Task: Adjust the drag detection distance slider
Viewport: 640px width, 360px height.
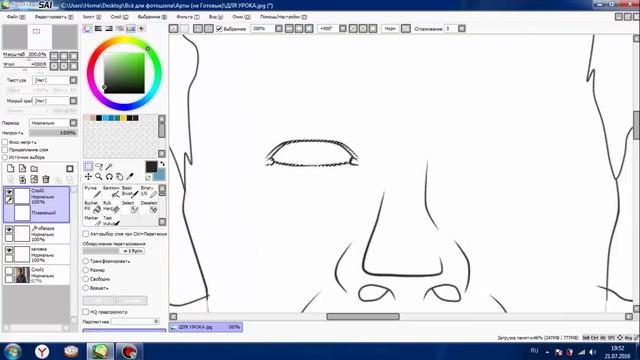Action: click(x=113, y=251)
